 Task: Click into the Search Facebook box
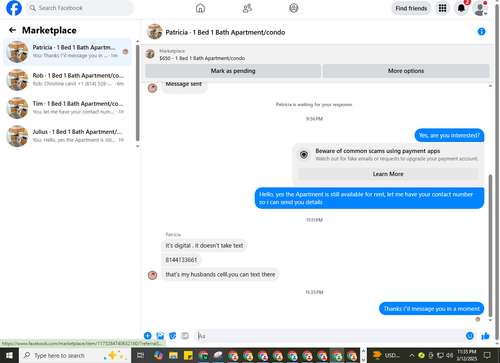80,8
